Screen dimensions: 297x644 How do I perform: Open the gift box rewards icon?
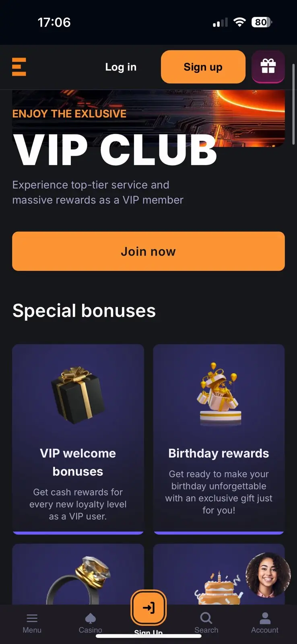pos(268,66)
